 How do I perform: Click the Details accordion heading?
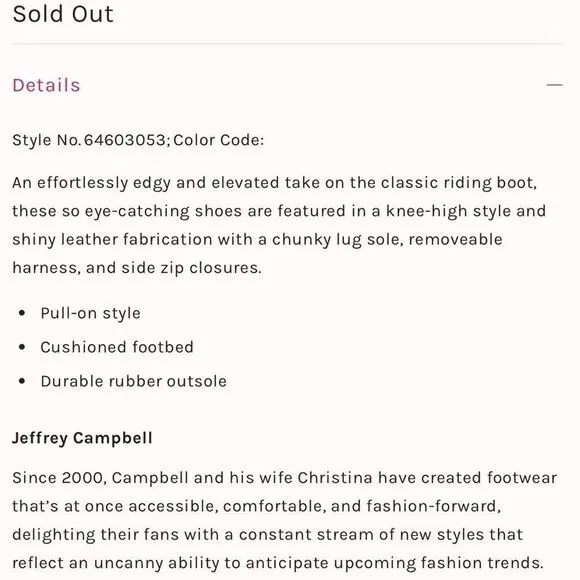46,85
